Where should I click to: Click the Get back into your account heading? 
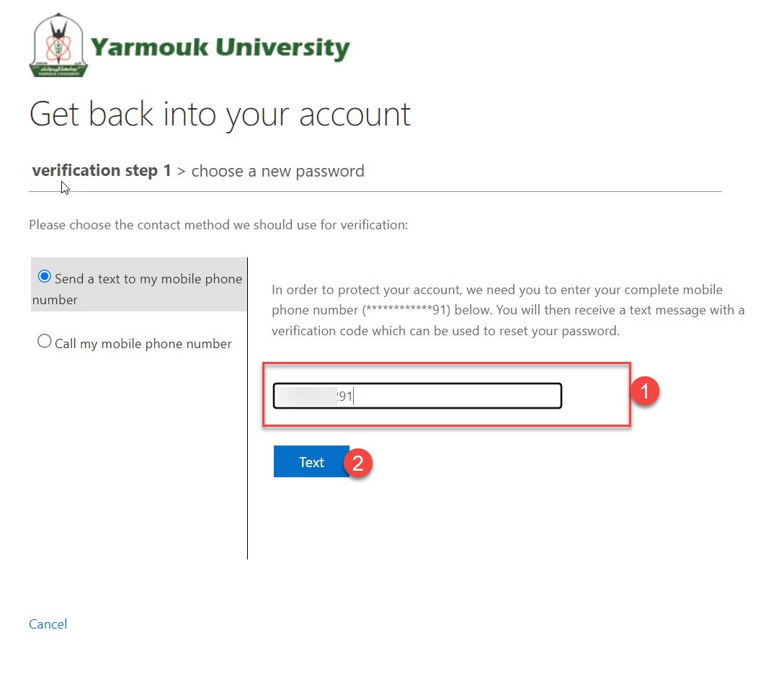point(220,115)
